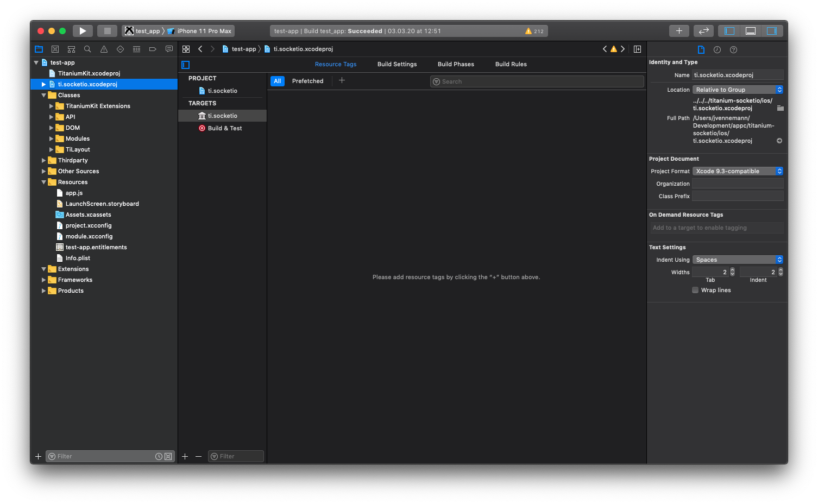Add a new resource tag
Screen dimensions: 818x504
pos(342,80)
